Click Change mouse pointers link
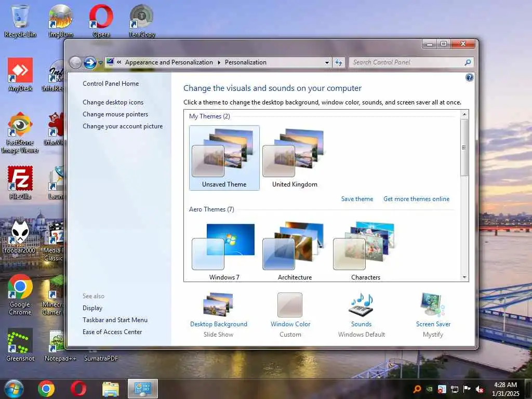Screen dimensions: 532x399 (x=115, y=114)
